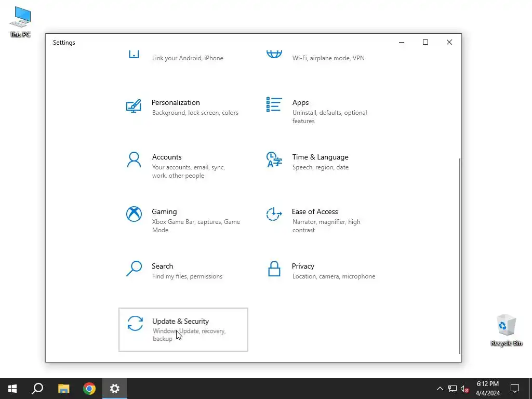
Task: Click the muted speaker tray icon
Action: pyautogui.click(x=464, y=389)
